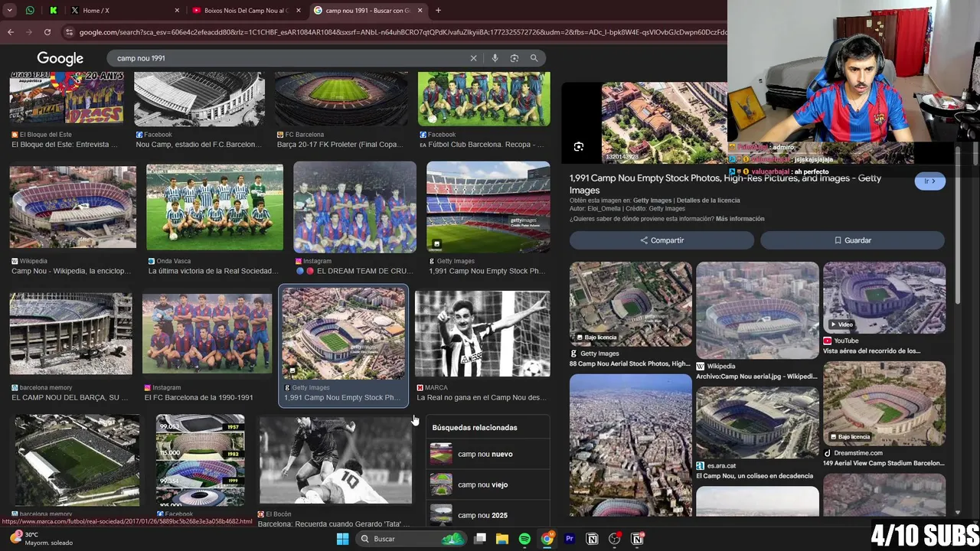Close the Home / X tab
This screenshot has height=551, width=980.
pyautogui.click(x=177, y=11)
